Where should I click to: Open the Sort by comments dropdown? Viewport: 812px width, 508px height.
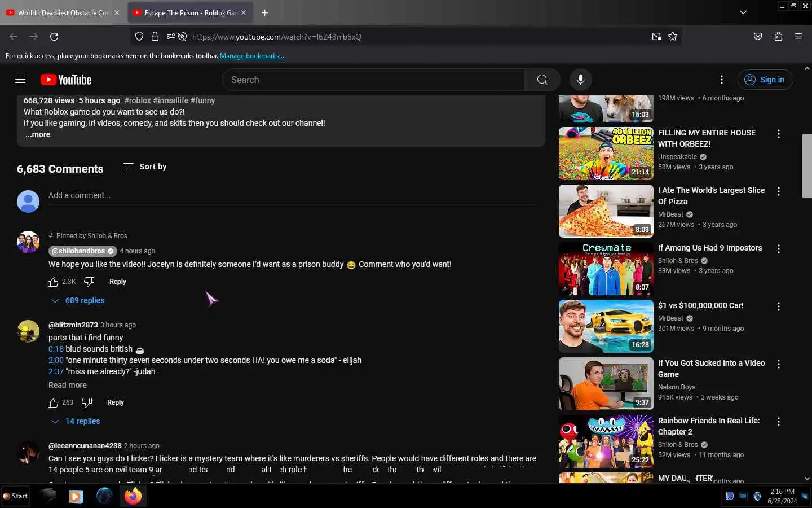pos(145,167)
